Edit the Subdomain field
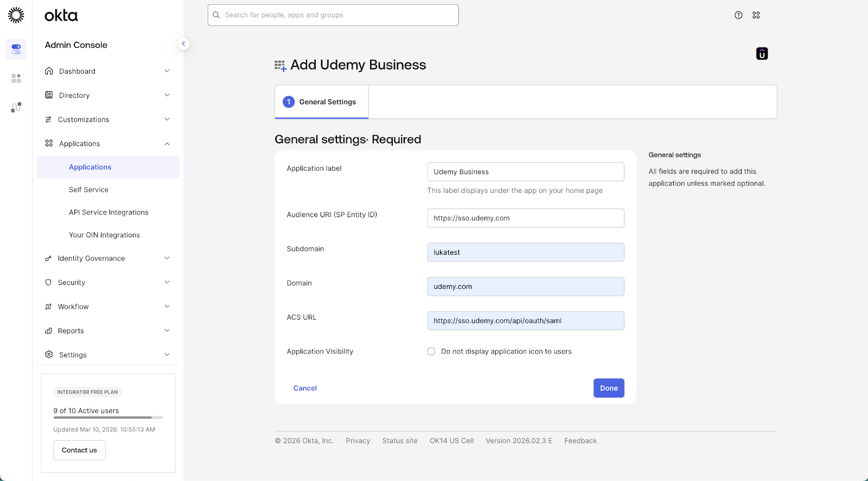Viewport: 868px width, 481px height. tap(526, 252)
